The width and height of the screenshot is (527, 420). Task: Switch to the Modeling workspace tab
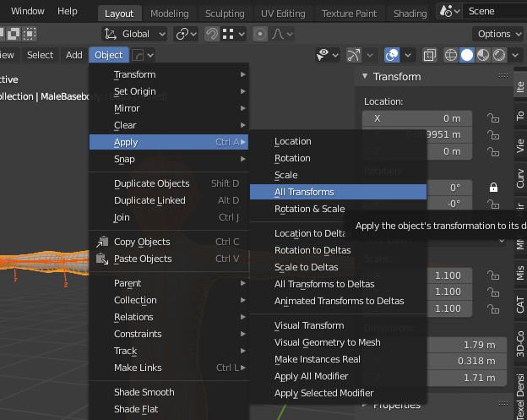coord(170,14)
